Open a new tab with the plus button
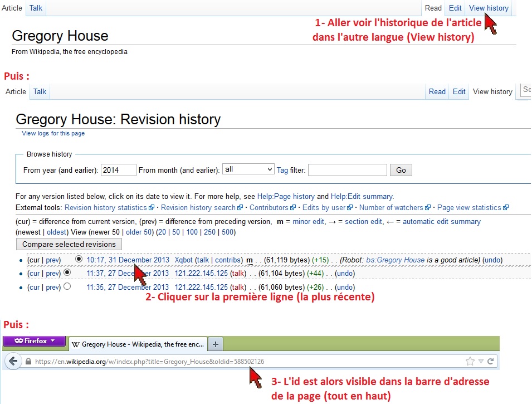This screenshot has height=404, width=532. pos(216,344)
